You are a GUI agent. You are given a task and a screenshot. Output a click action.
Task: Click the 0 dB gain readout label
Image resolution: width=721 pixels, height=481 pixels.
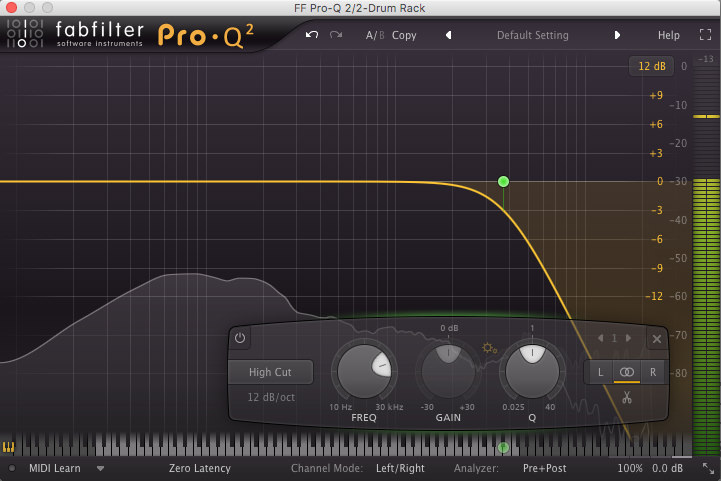449,328
